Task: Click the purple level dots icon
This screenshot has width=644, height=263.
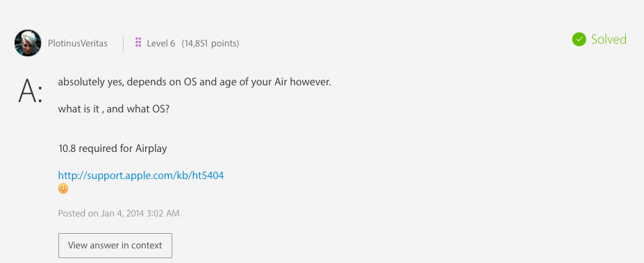Action: 138,42
